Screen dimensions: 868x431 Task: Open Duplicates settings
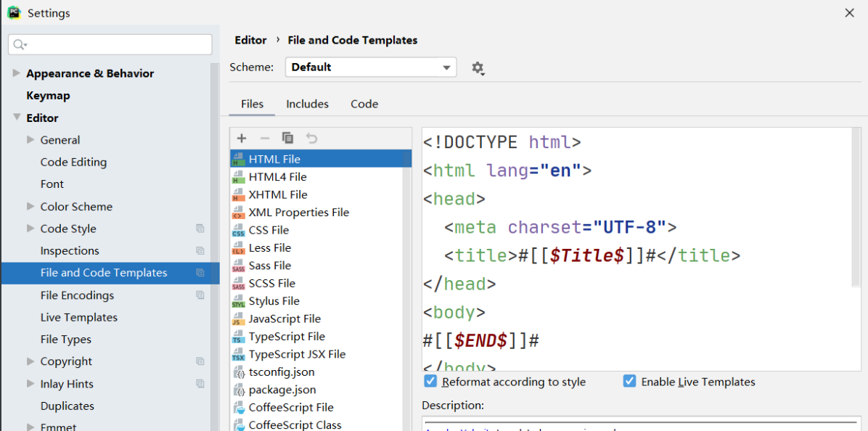click(67, 406)
